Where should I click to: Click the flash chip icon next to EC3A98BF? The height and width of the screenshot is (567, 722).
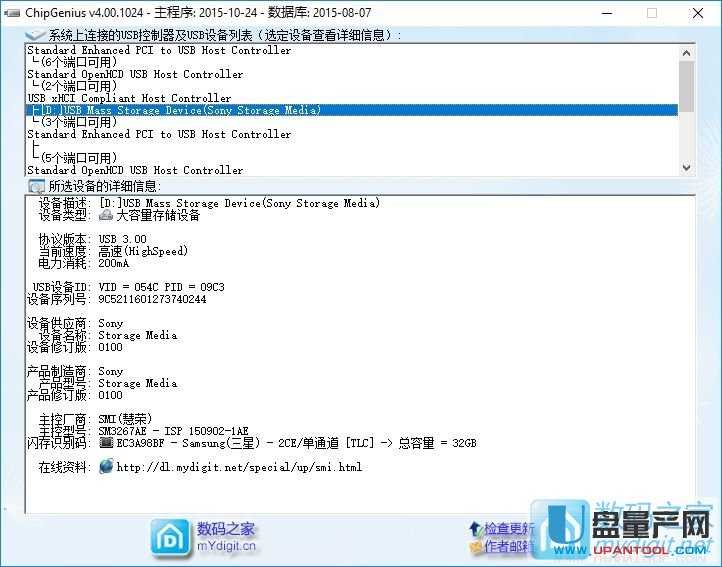[106, 442]
